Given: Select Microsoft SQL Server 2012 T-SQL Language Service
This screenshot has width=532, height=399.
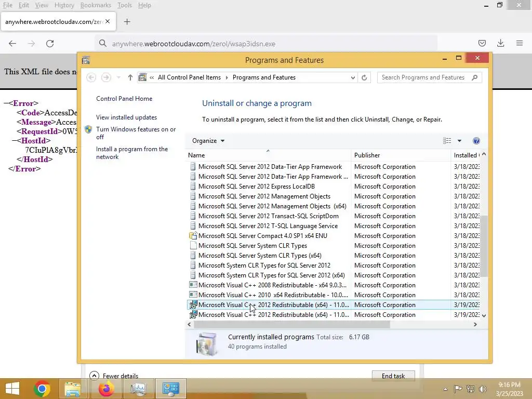Looking at the screenshot, I should pyautogui.click(x=268, y=225).
